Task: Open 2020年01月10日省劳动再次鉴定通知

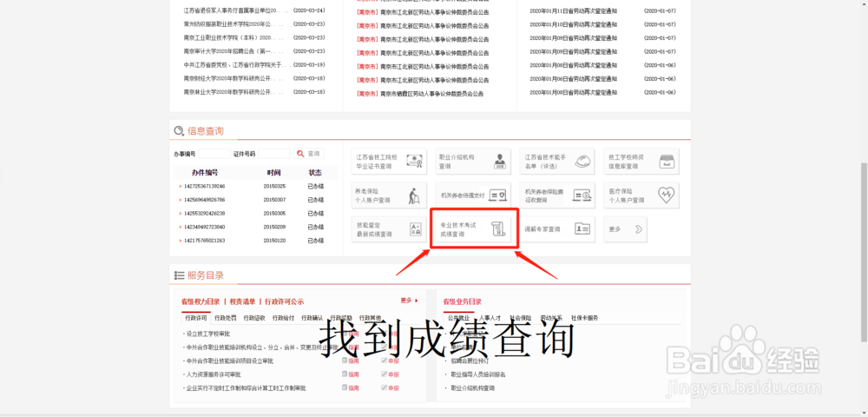Action: click(x=574, y=24)
